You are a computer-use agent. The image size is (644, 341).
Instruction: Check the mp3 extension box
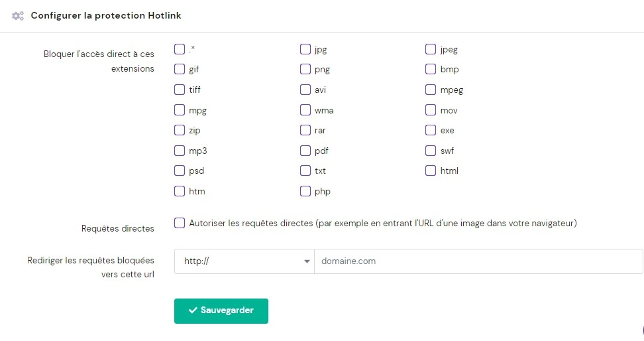coord(180,151)
